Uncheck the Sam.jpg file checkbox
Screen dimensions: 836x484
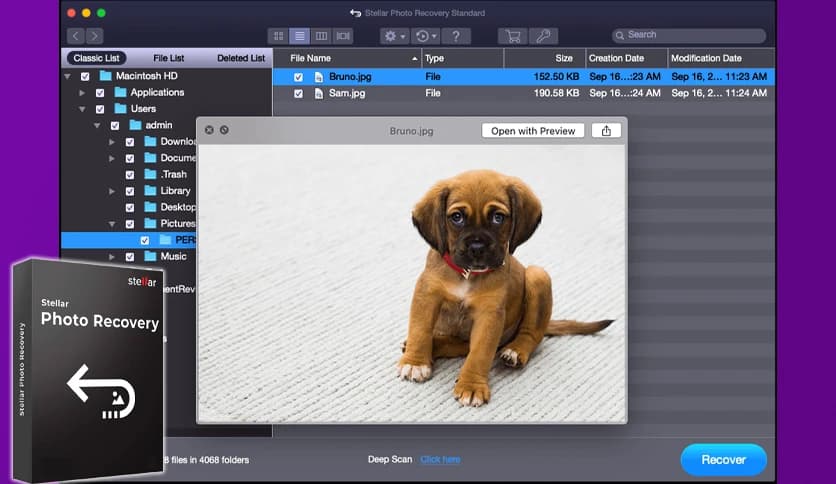click(298, 93)
